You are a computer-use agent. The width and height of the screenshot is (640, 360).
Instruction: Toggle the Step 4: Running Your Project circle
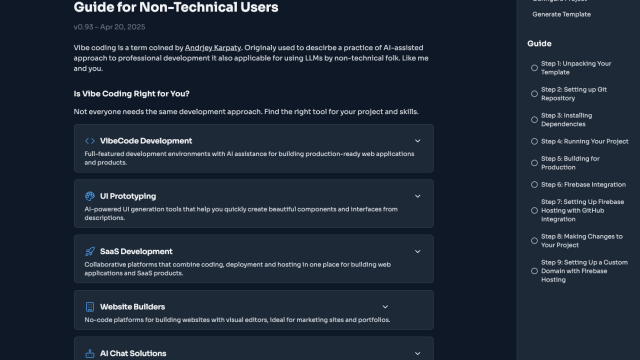coord(534,141)
